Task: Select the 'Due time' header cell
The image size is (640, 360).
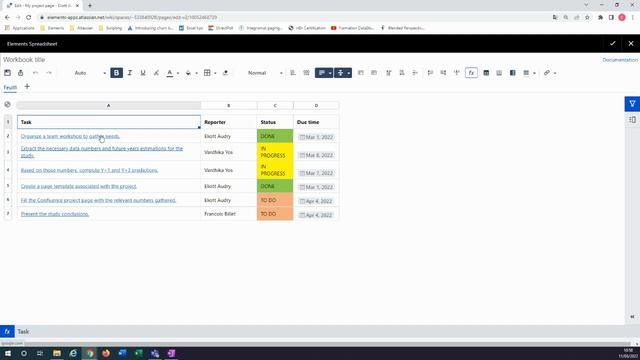Action: click(316, 122)
